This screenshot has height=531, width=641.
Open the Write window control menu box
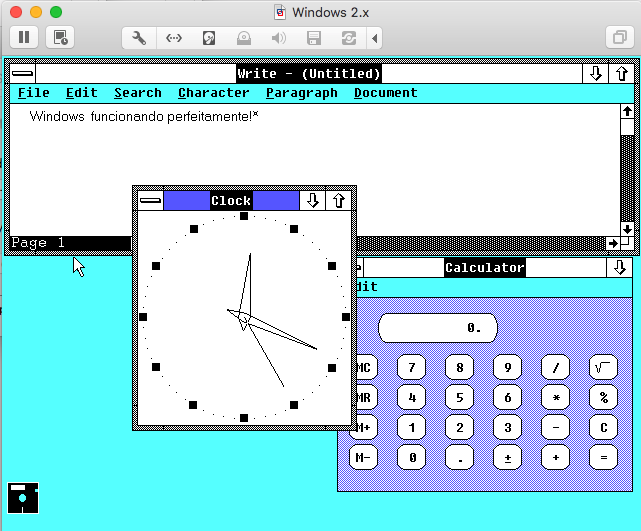22,74
